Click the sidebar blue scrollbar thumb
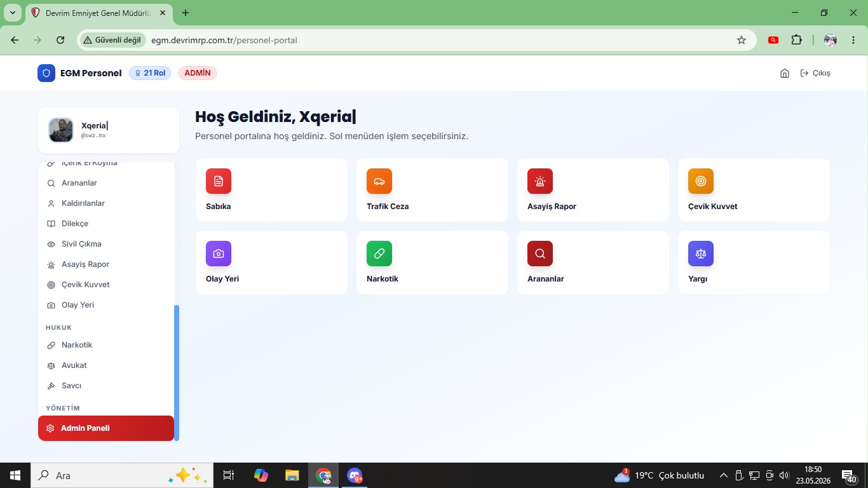This screenshot has height=488, width=868. 177,373
